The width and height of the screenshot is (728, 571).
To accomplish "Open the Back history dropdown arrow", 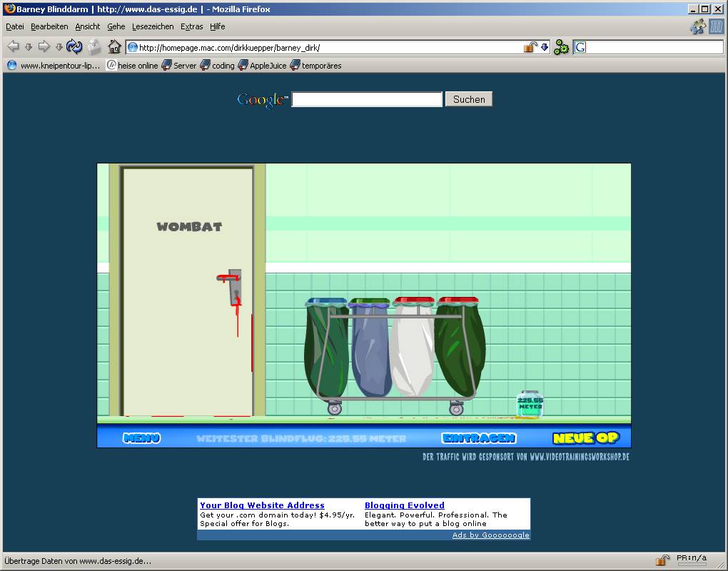I will coord(29,47).
